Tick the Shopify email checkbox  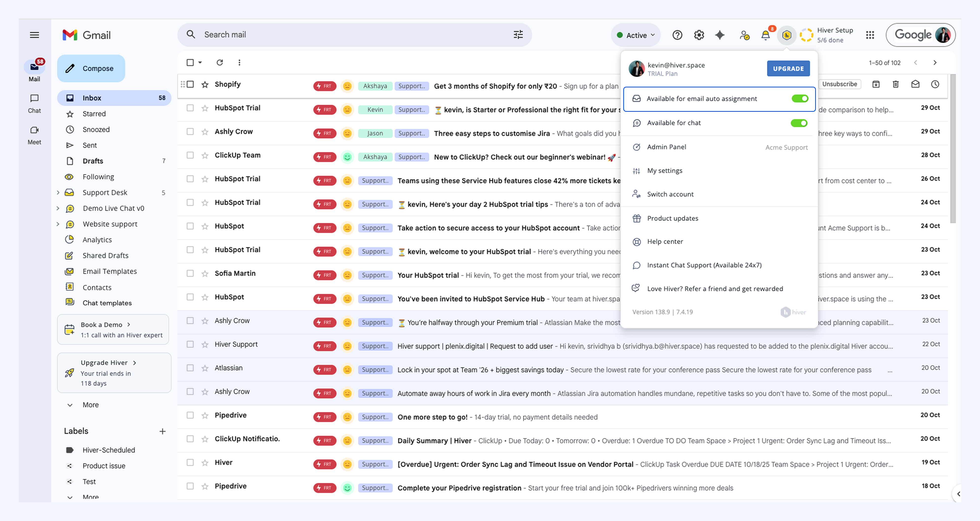[x=190, y=84]
